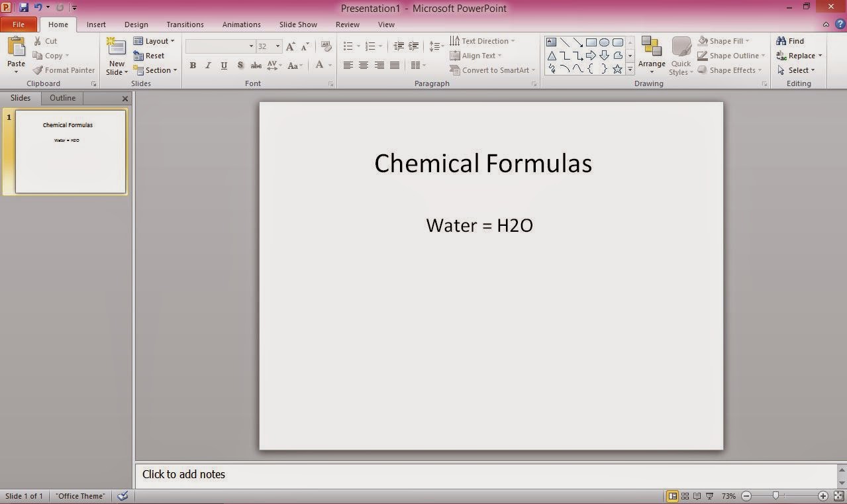Toggle Underline formatting

click(224, 65)
